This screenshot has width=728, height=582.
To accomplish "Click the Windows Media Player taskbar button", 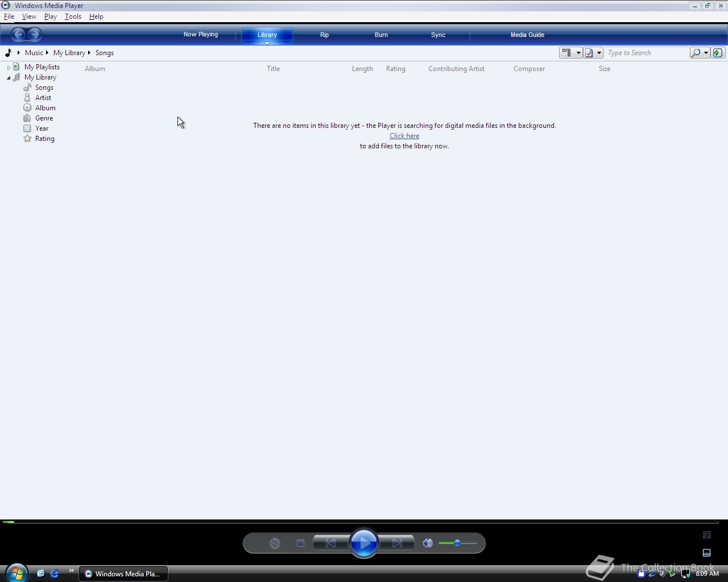I will click(x=123, y=573).
